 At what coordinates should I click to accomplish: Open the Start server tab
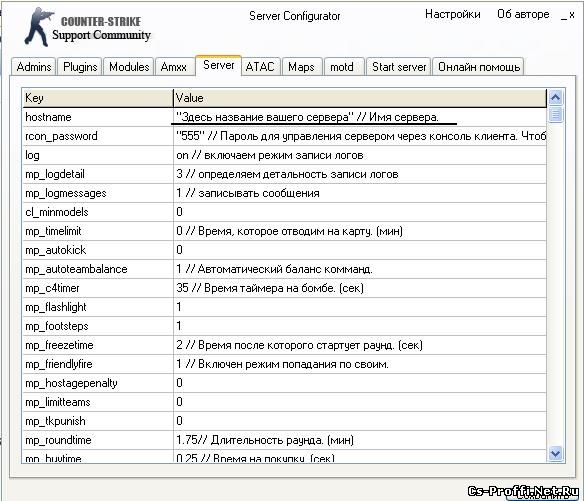pyautogui.click(x=399, y=67)
